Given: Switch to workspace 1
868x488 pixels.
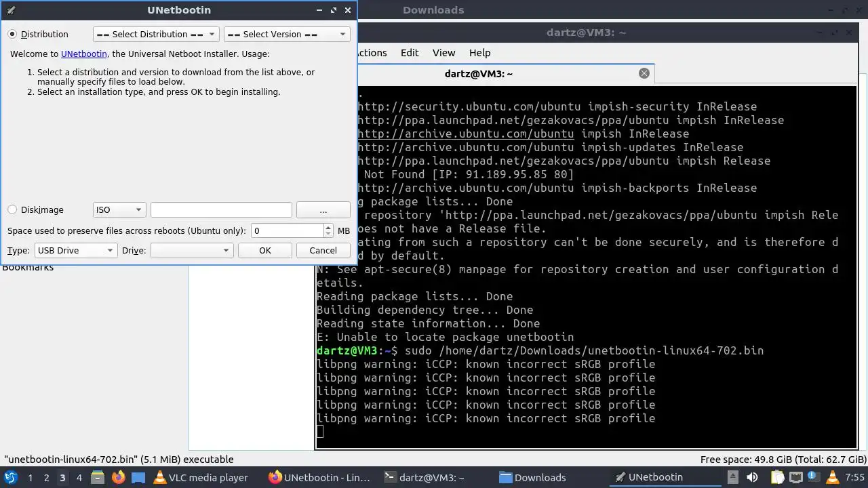Looking at the screenshot, I should [x=30, y=478].
